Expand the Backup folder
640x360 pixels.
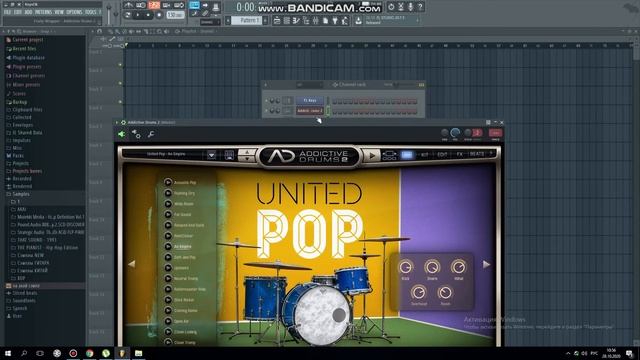[x=20, y=102]
